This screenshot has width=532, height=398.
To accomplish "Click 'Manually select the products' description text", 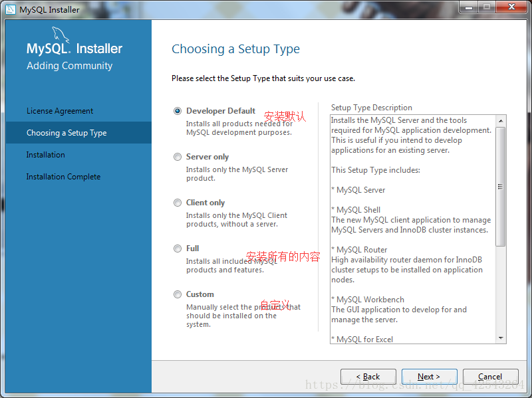I will tap(243, 316).
